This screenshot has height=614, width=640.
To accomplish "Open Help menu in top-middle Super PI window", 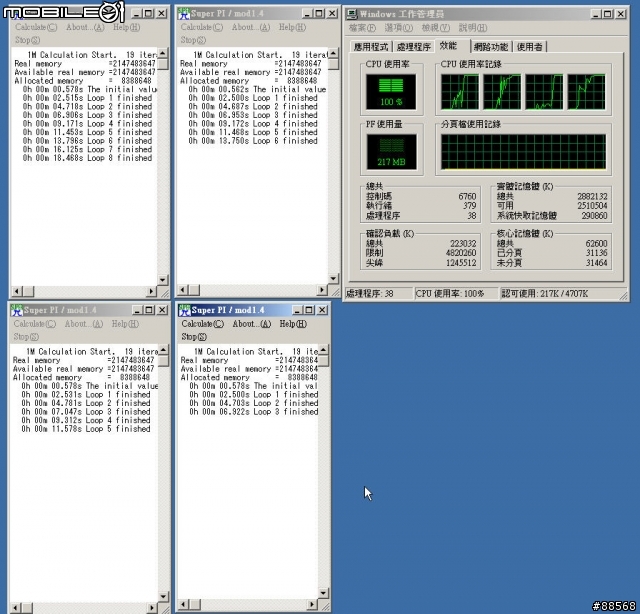I will (x=292, y=27).
